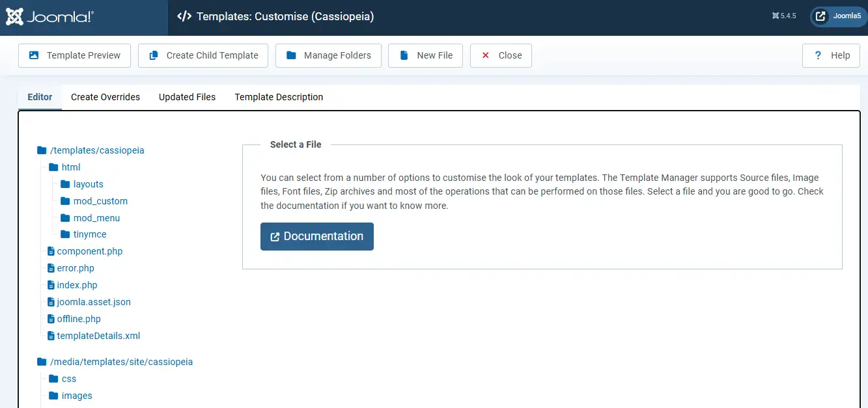Open the Updated Files tab
Image resolution: width=868 pixels, height=408 pixels.
pyautogui.click(x=187, y=97)
